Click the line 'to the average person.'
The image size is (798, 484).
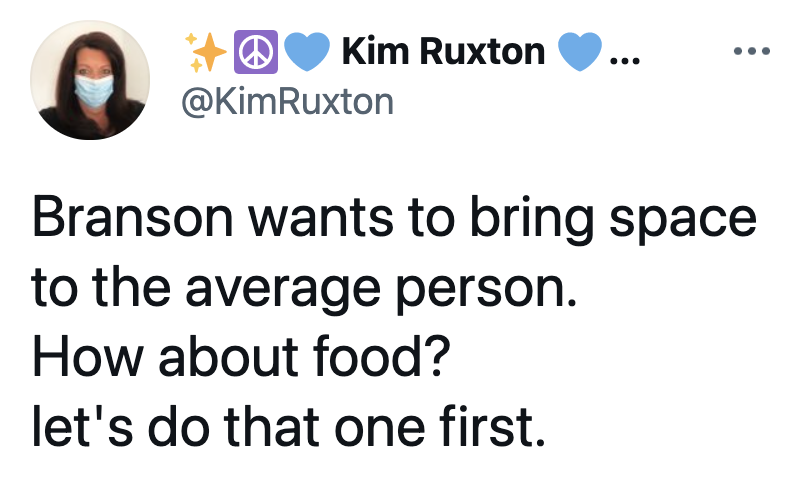304,289
